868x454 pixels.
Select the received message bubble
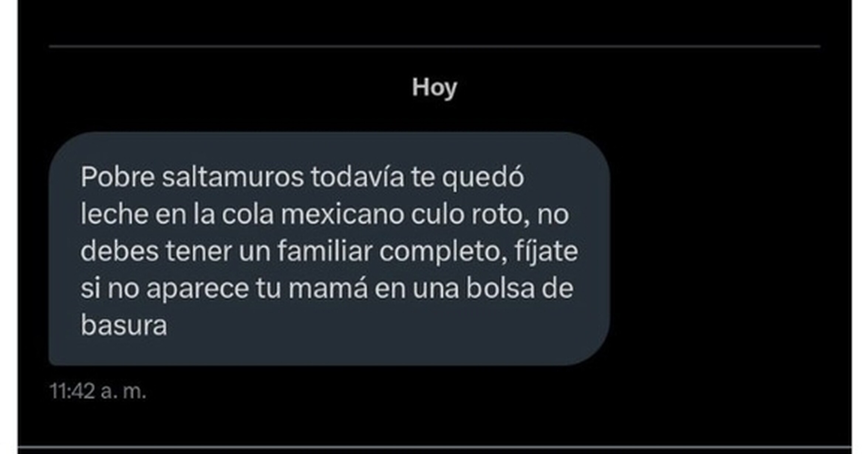(x=329, y=249)
